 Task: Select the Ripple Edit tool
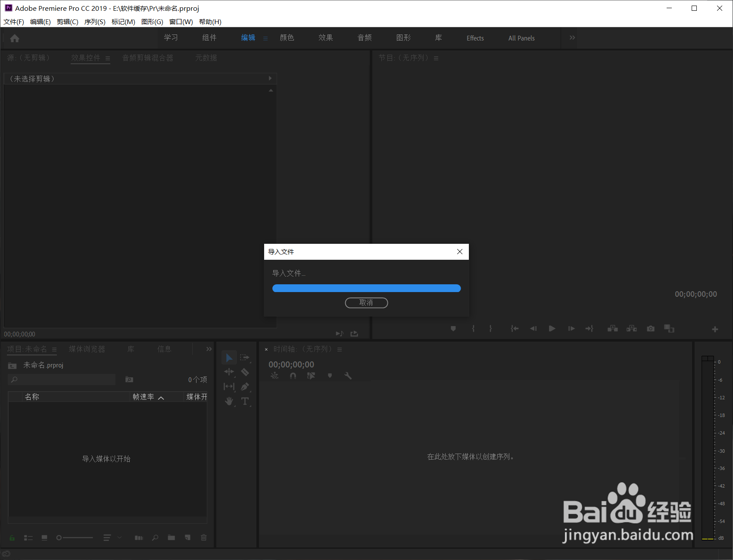[229, 372]
